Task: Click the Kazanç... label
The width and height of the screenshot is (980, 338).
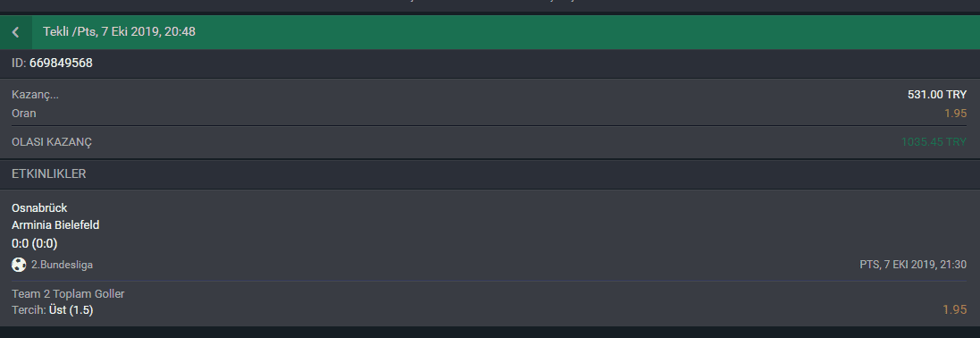Action: [35, 95]
